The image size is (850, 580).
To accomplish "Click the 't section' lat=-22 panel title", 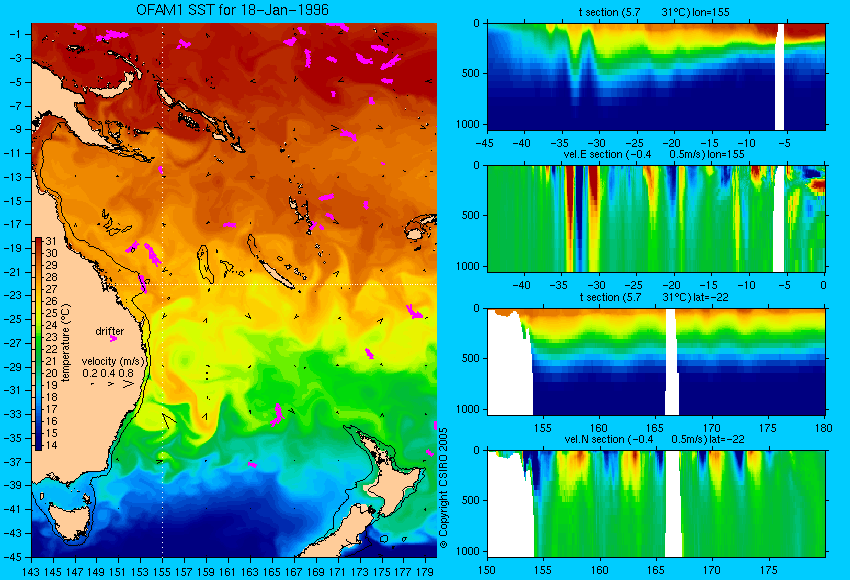I will coord(654,297).
